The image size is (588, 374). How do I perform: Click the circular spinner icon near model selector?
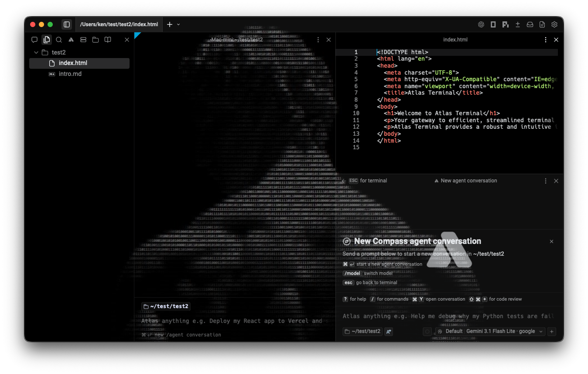tap(427, 332)
